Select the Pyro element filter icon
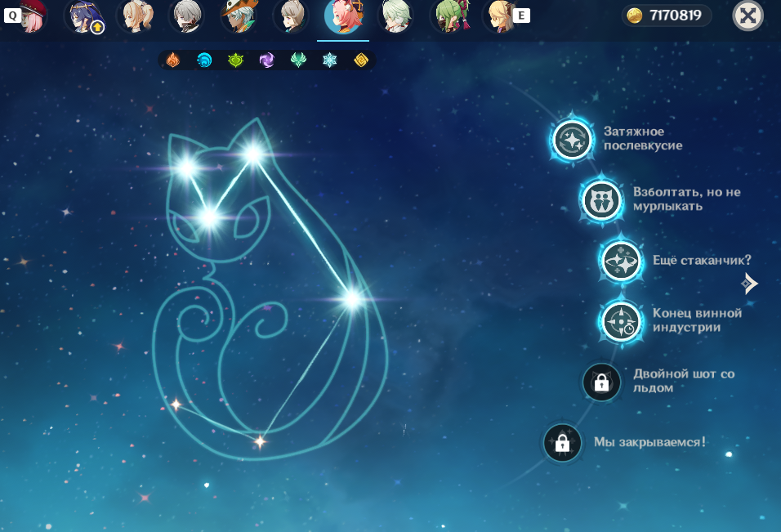781x532 pixels. (x=173, y=60)
